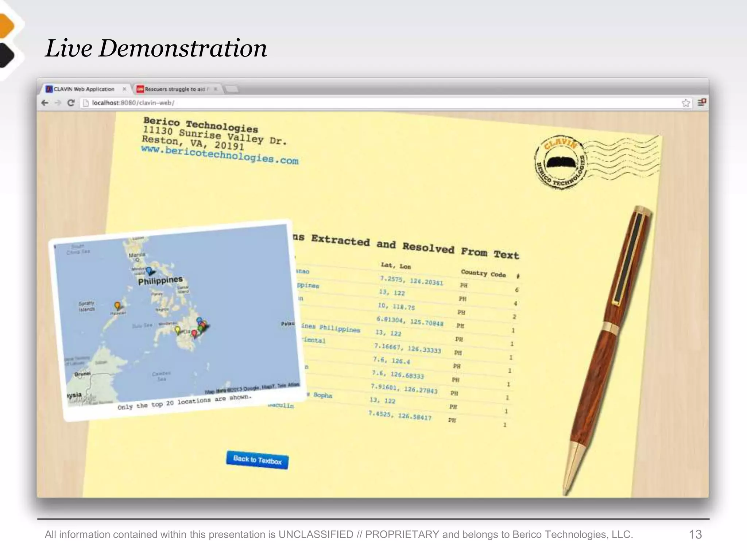Click the Brunei map label
This screenshot has height=560, width=747.
82,374
